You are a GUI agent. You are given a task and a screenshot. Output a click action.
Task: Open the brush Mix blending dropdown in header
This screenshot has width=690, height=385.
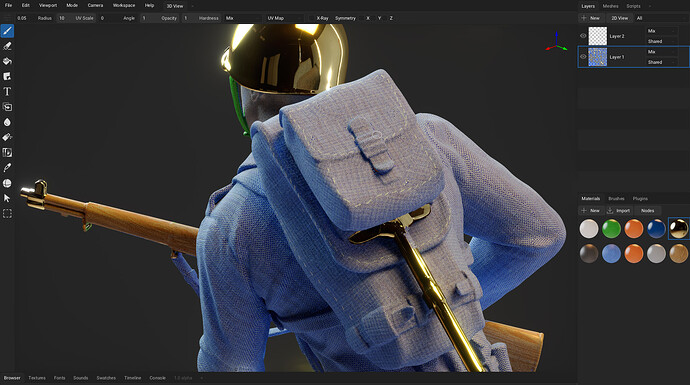242,18
